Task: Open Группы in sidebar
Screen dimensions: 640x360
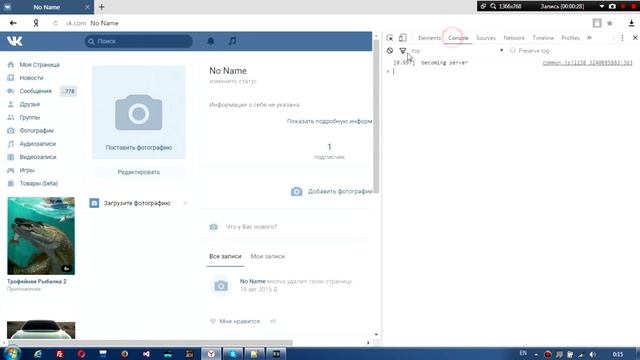Action: (x=30, y=117)
